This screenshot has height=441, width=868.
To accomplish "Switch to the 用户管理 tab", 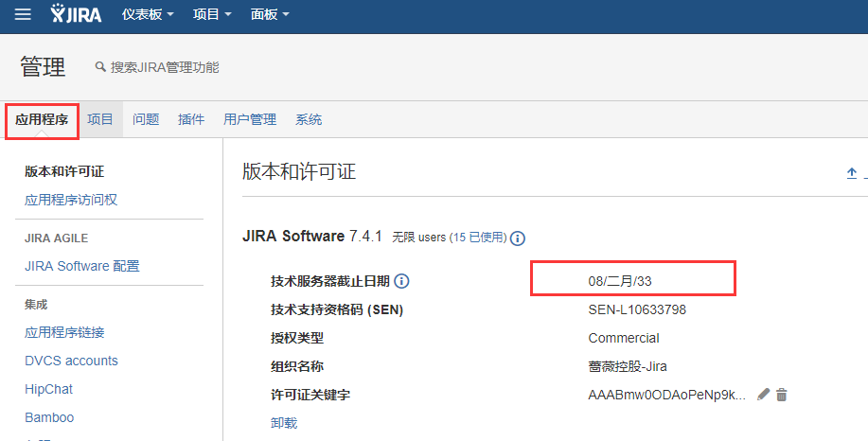I will click(250, 119).
